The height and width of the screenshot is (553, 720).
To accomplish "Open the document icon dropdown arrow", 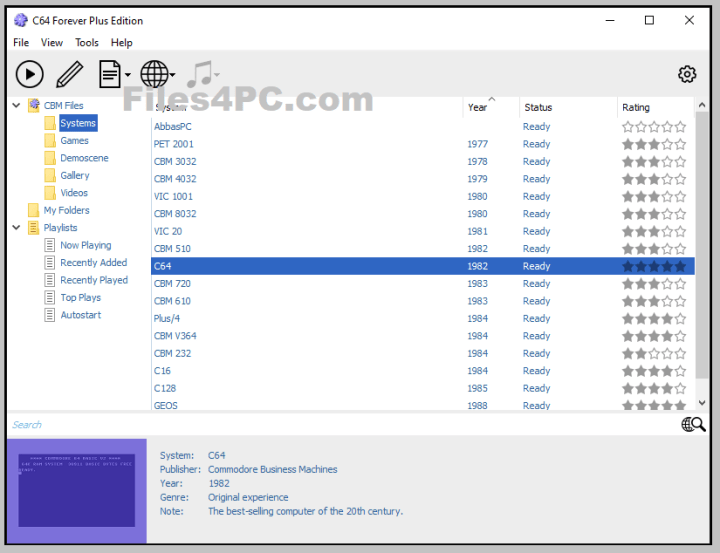I will point(128,74).
